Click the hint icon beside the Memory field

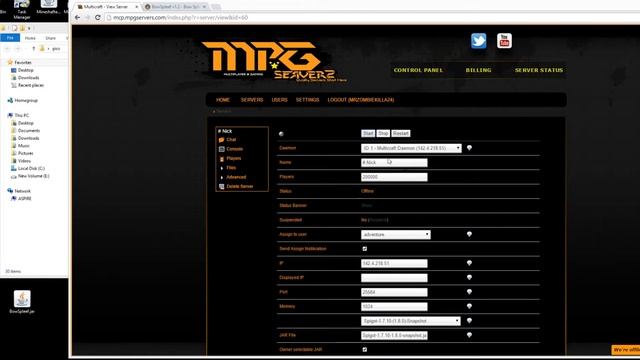(469, 306)
